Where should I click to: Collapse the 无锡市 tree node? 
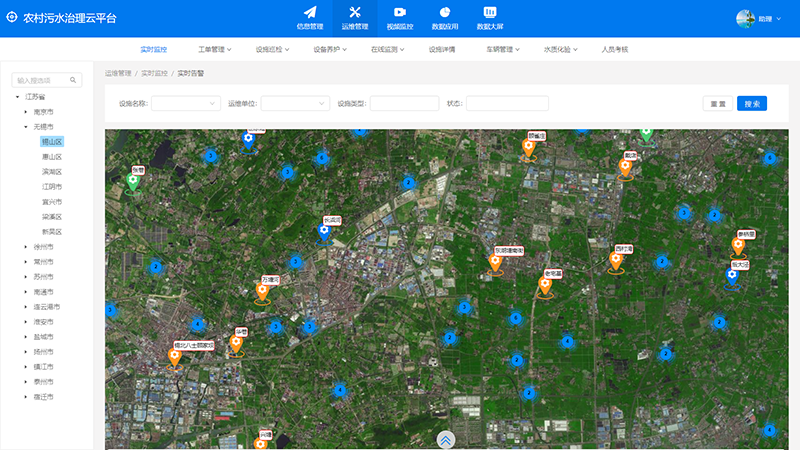[25, 127]
